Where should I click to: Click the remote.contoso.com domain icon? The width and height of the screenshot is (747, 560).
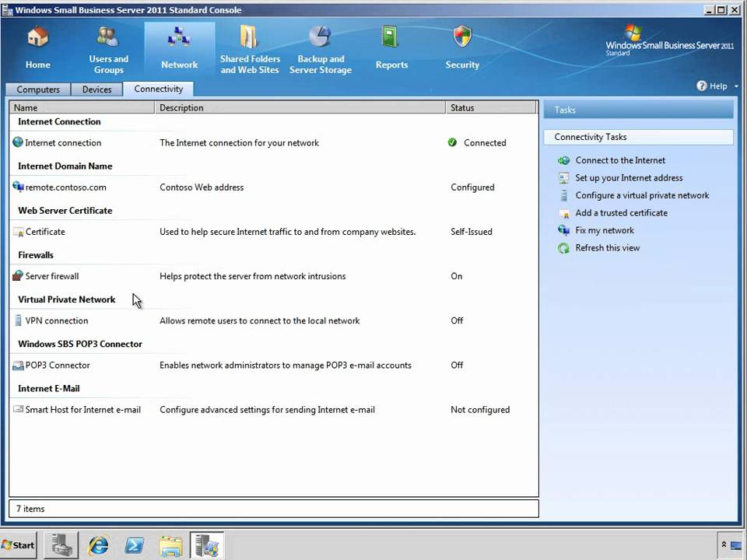pyautogui.click(x=18, y=187)
